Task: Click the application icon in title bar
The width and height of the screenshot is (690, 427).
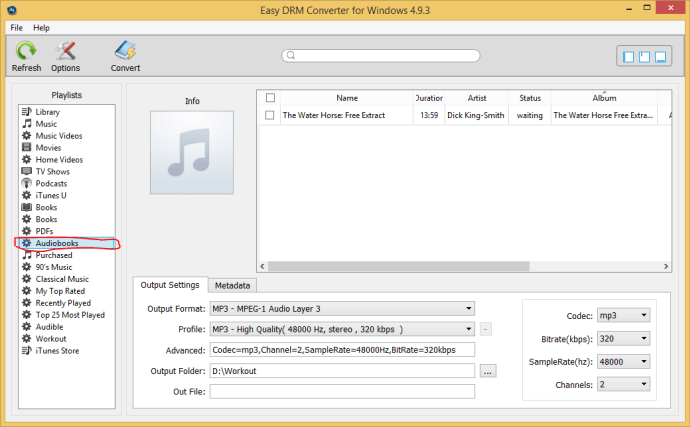Action: tap(12, 10)
